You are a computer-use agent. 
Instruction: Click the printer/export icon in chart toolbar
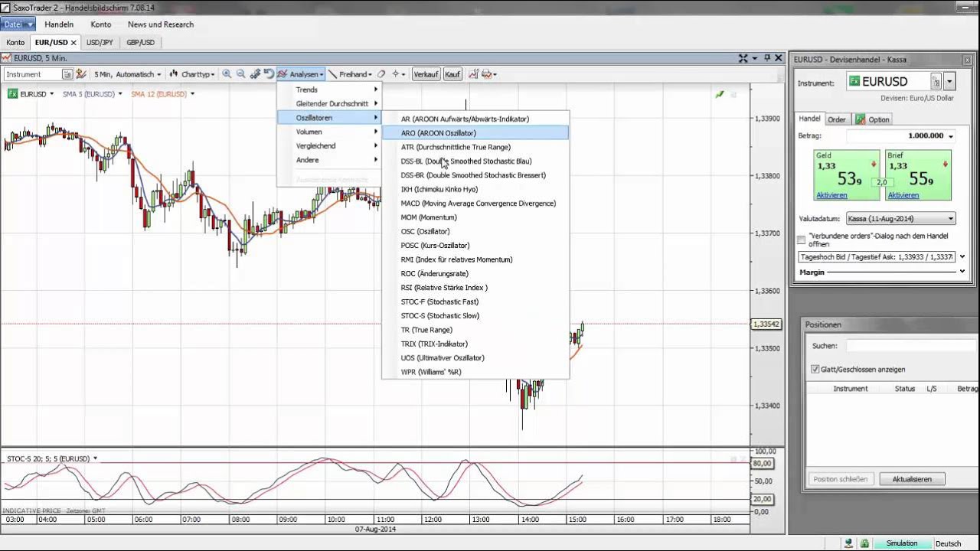[485, 74]
